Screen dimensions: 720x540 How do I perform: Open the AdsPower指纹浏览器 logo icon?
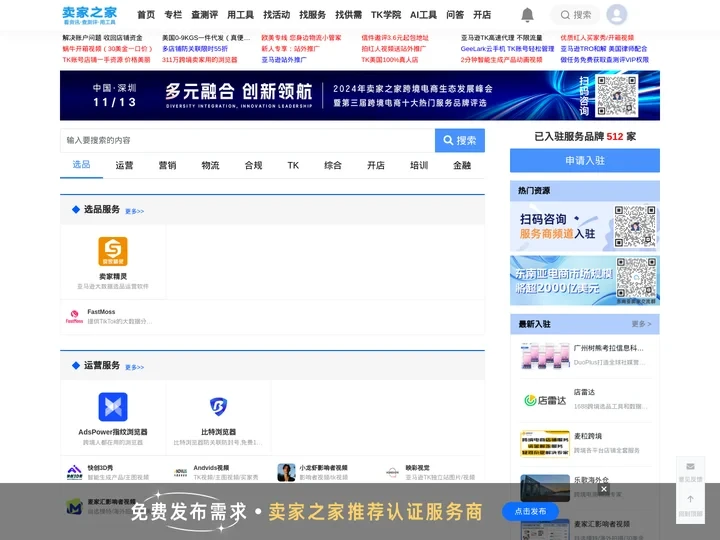click(x=113, y=407)
